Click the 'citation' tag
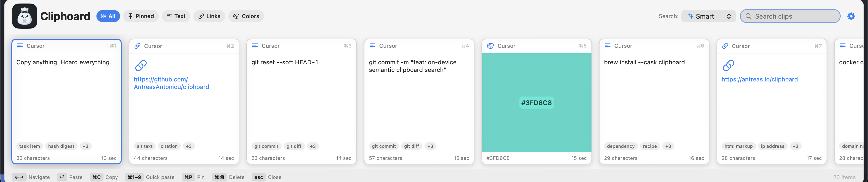This screenshot has height=182, width=868. click(169, 146)
